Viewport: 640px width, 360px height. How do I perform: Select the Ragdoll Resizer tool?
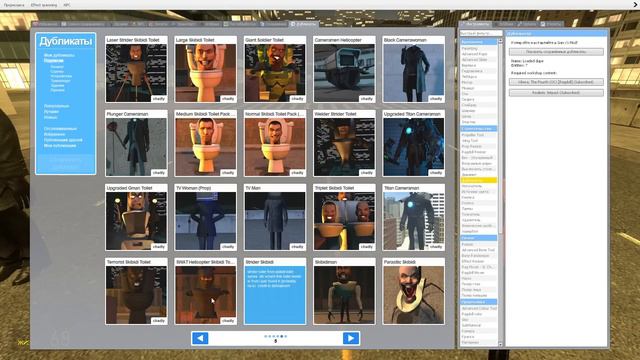click(x=478, y=152)
